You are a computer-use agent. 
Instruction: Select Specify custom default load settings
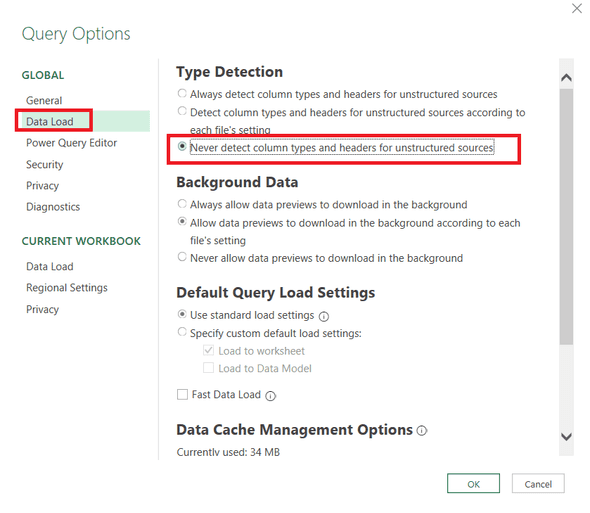coord(182,332)
